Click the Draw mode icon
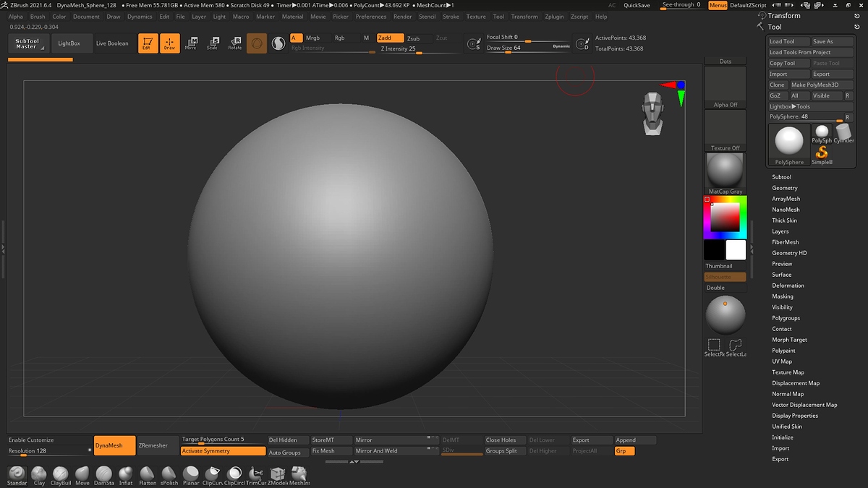 pyautogui.click(x=169, y=43)
